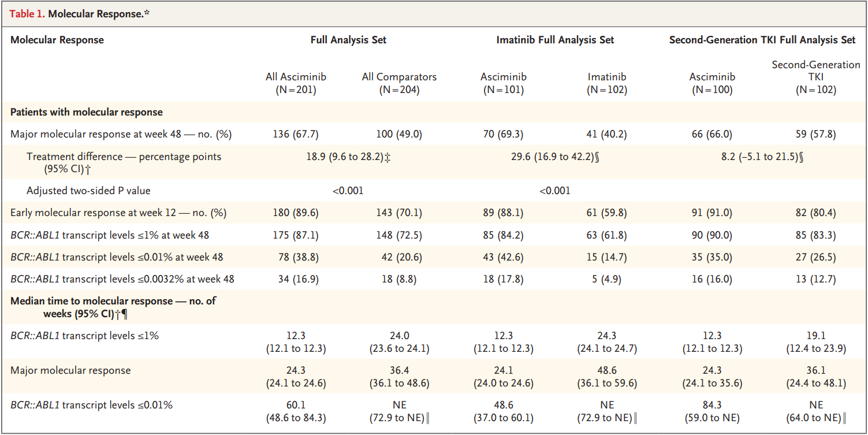Click the value '59 (57.8)'
868x435 pixels.
(x=816, y=135)
